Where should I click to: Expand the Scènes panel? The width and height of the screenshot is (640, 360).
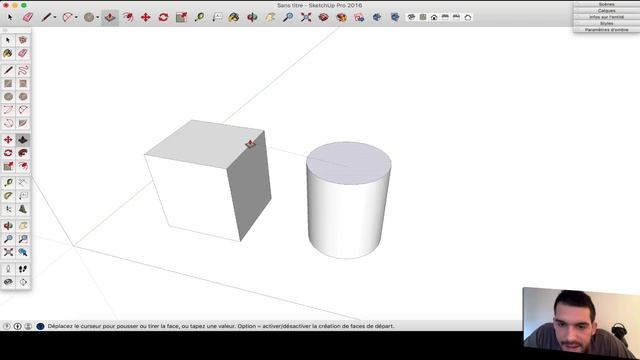point(607,4)
